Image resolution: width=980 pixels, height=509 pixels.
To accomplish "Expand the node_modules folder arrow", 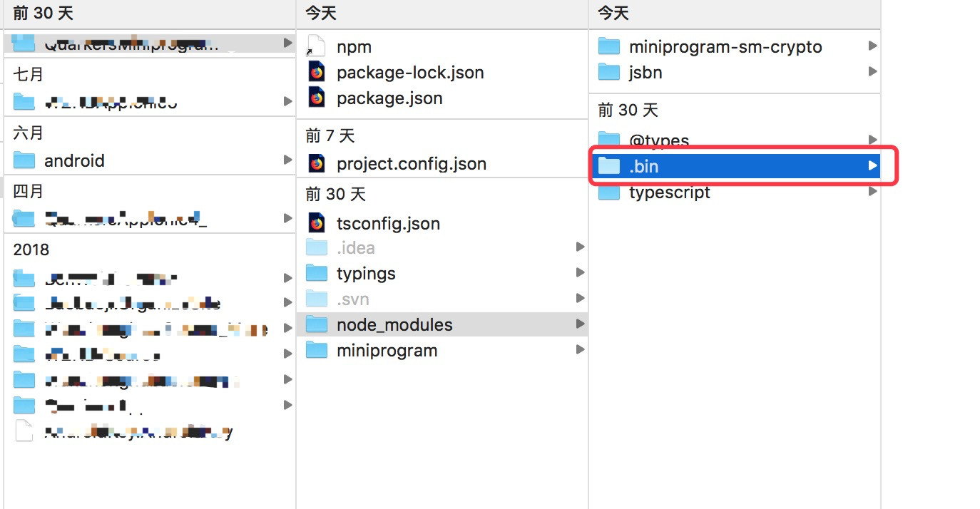I will click(580, 324).
